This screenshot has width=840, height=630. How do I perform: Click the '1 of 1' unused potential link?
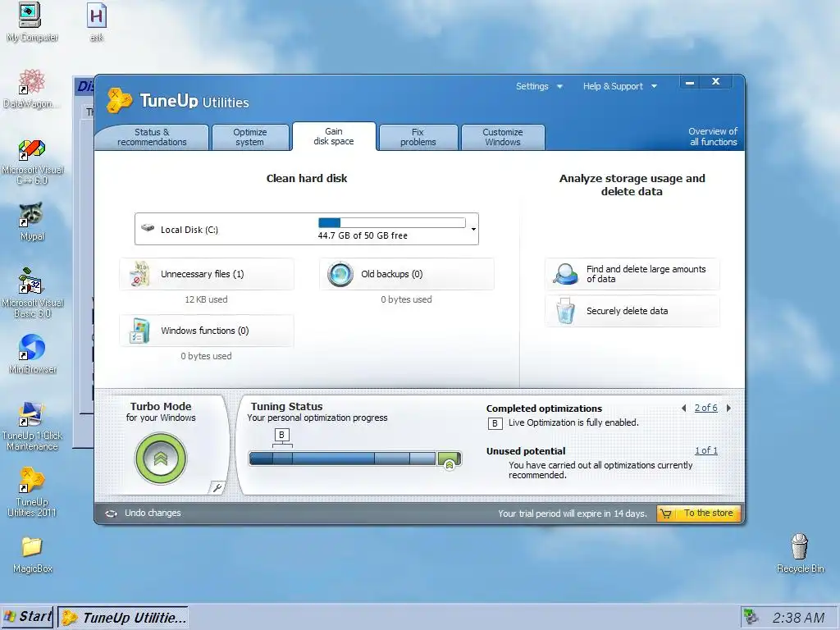(706, 450)
